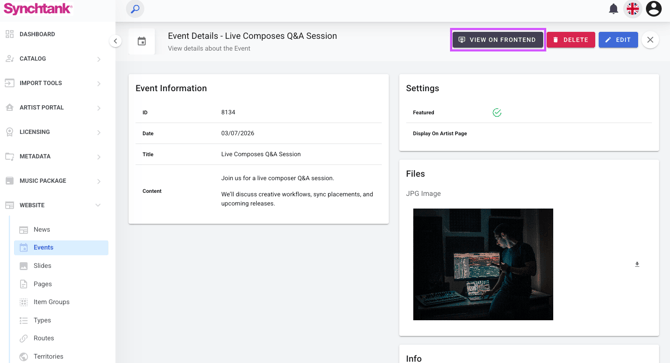670x363 pixels.
Task: Open the user account avatar menu
Action: coord(653,9)
